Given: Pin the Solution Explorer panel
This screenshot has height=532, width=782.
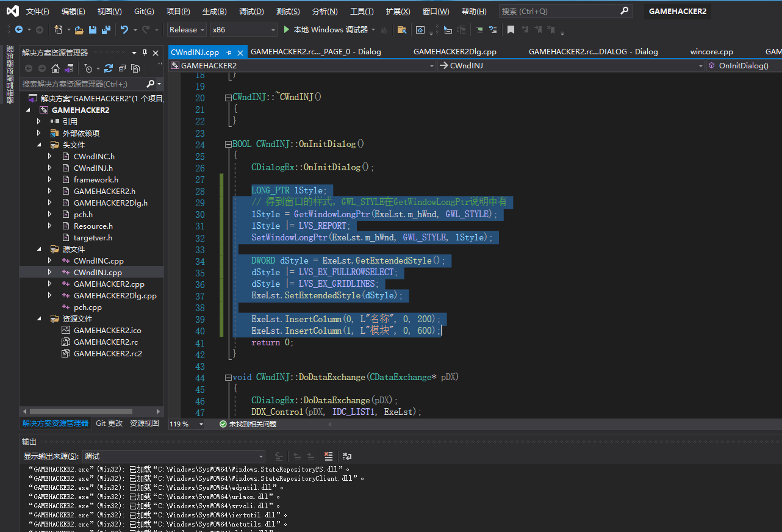Looking at the screenshot, I should click(x=145, y=52).
